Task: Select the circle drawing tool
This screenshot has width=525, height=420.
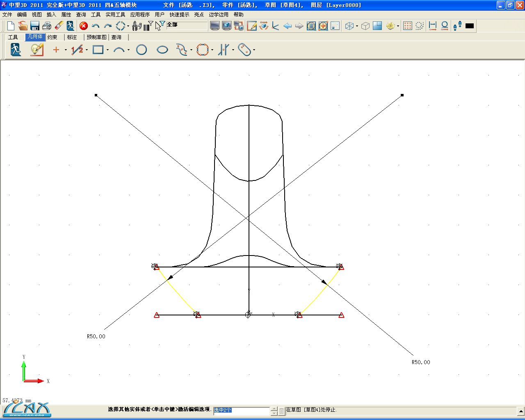Action: pos(142,50)
